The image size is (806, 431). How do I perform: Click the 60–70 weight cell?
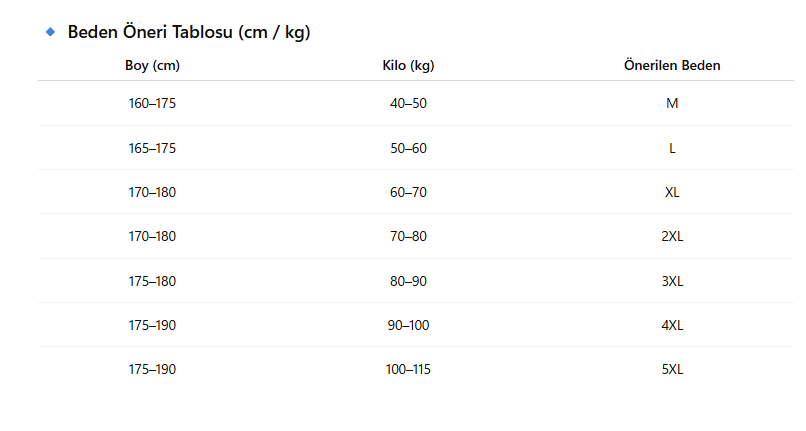[x=408, y=192]
